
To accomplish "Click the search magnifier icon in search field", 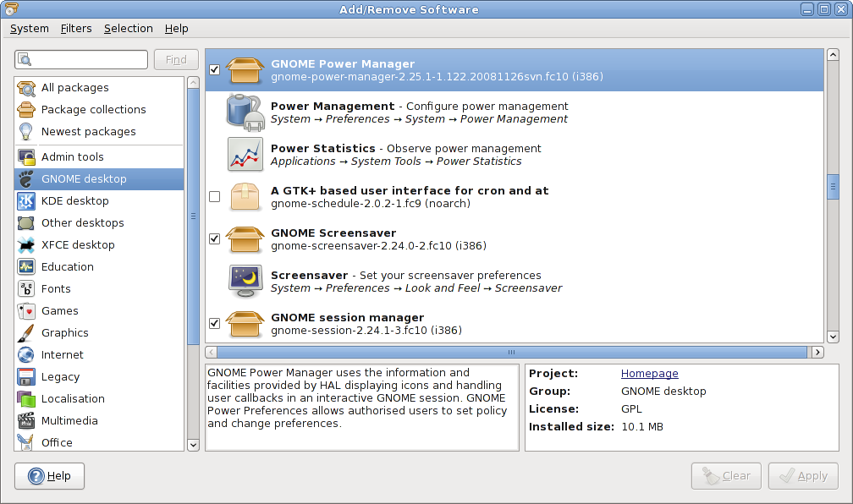I will point(25,60).
